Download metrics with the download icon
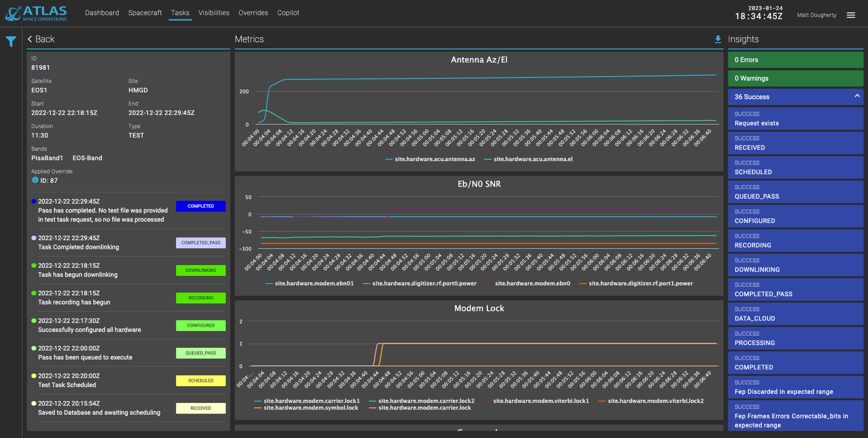 point(717,39)
